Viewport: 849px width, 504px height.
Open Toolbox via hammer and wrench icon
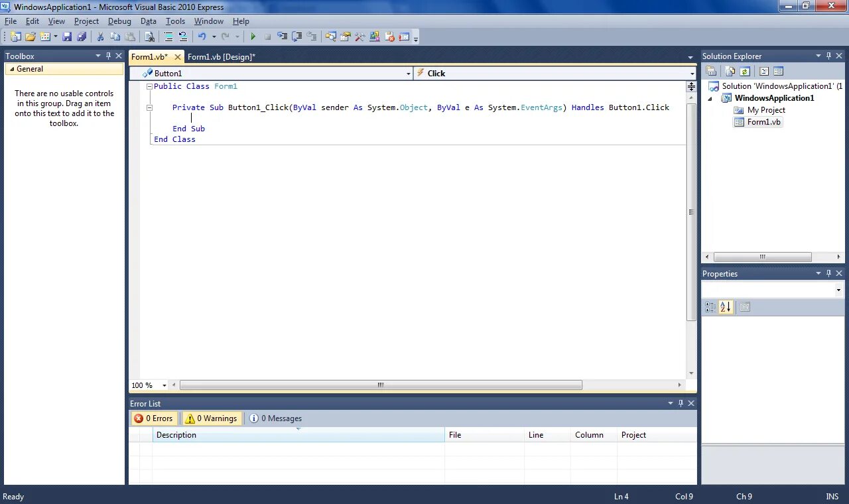coord(359,36)
